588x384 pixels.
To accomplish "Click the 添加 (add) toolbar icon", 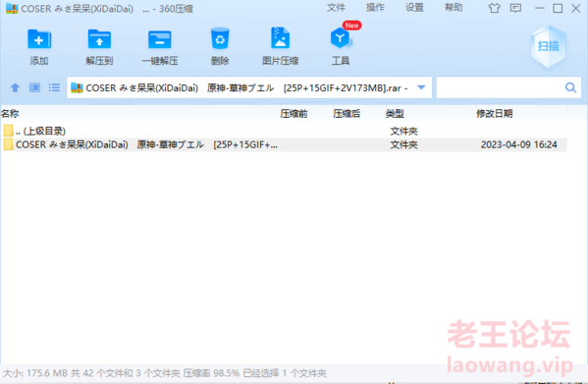I will click(x=39, y=39).
